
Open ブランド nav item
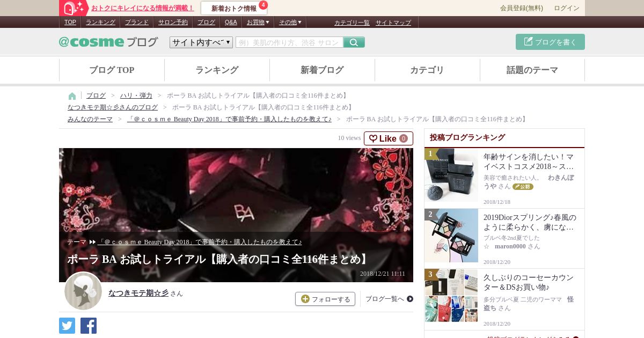137,22
